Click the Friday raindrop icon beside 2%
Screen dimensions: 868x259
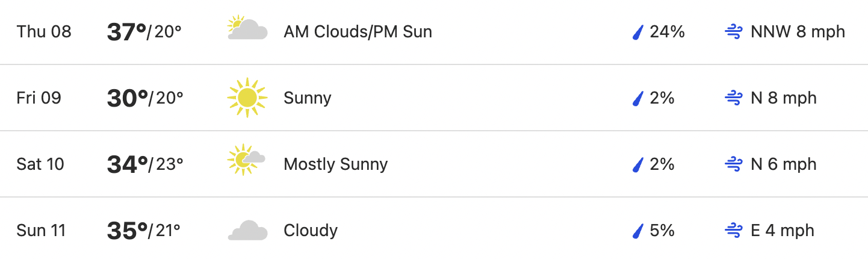click(638, 98)
